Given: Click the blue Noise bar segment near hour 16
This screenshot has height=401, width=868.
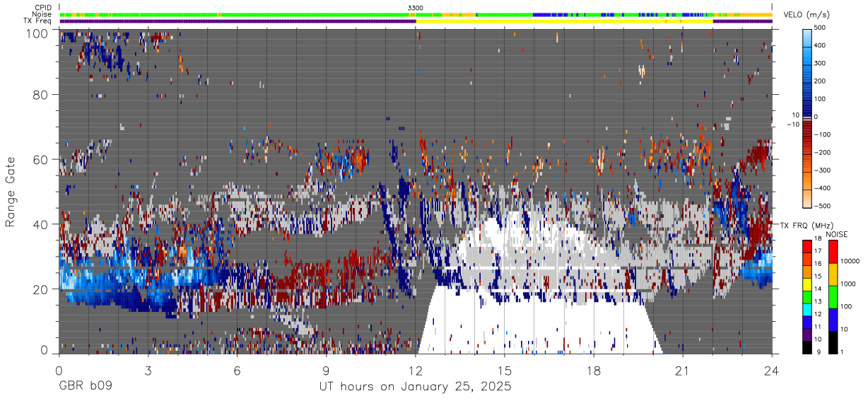Looking at the screenshot, I should point(541,14).
